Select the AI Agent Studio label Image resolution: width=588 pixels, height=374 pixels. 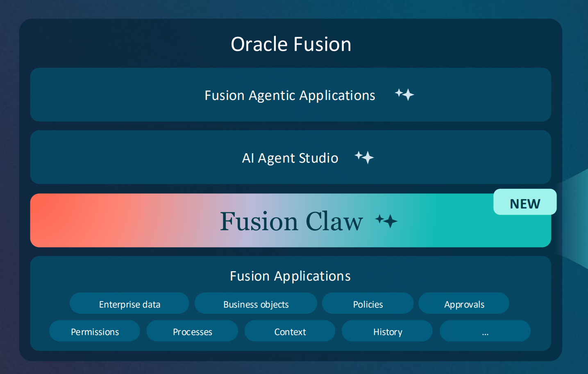tap(290, 158)
